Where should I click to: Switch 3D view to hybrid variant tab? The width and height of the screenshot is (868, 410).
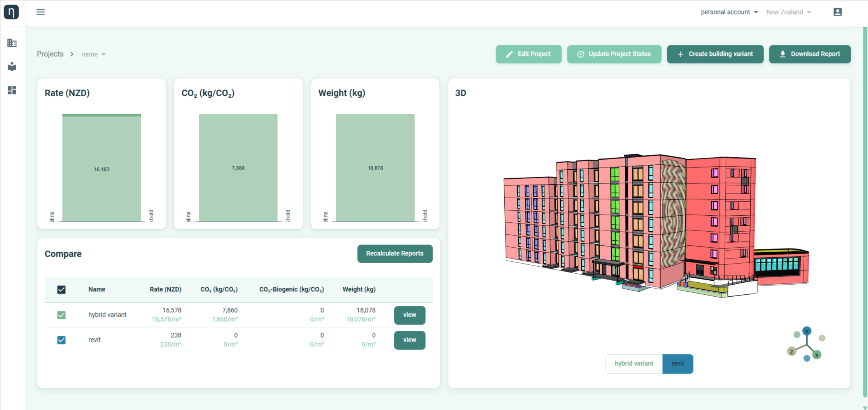[634, 364]
